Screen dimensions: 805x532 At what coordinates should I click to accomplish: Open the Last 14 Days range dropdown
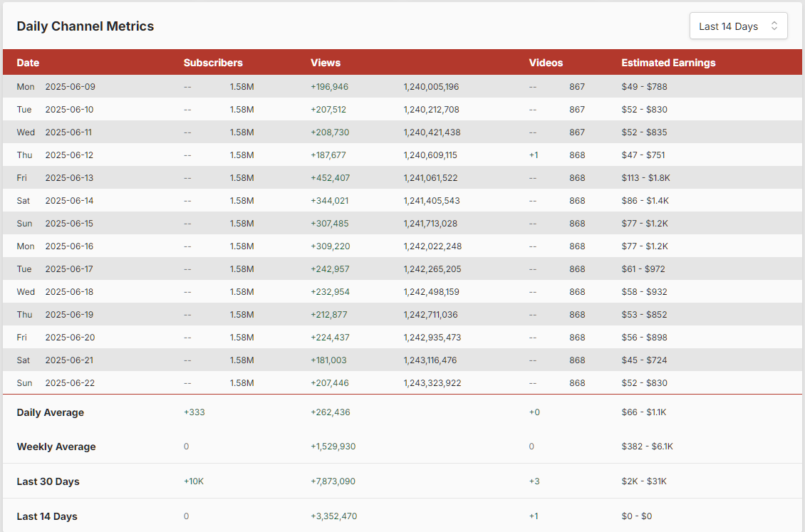click(x=738, y=26)
